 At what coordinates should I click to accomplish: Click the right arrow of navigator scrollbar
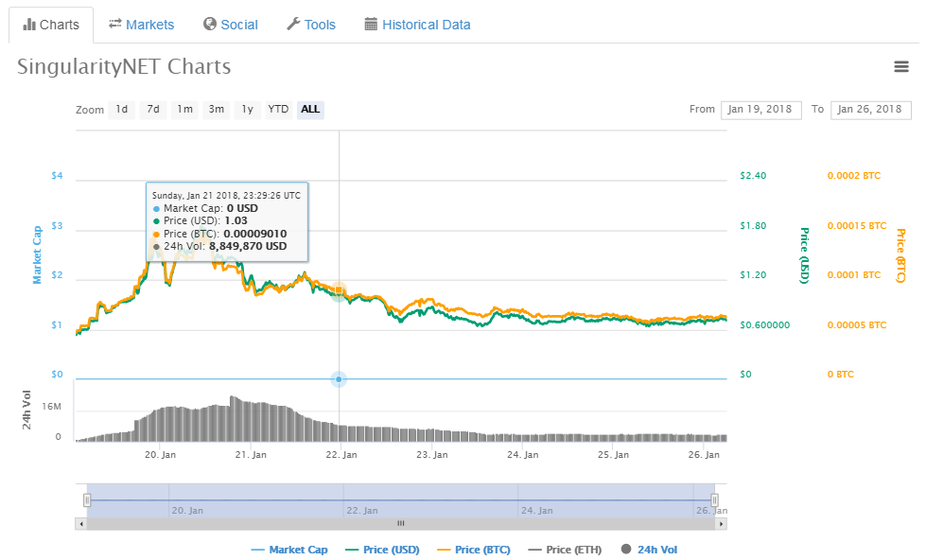[721, 523]
